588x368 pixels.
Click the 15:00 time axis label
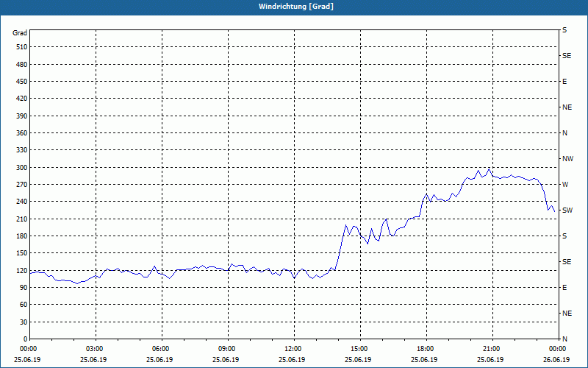coord(359,349)
